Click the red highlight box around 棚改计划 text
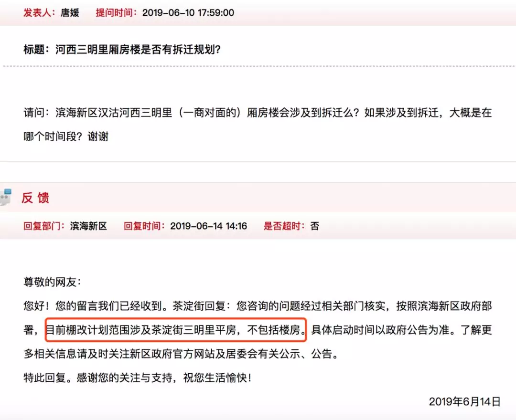This screenshot has width=516, height=420. pos(176,330)
